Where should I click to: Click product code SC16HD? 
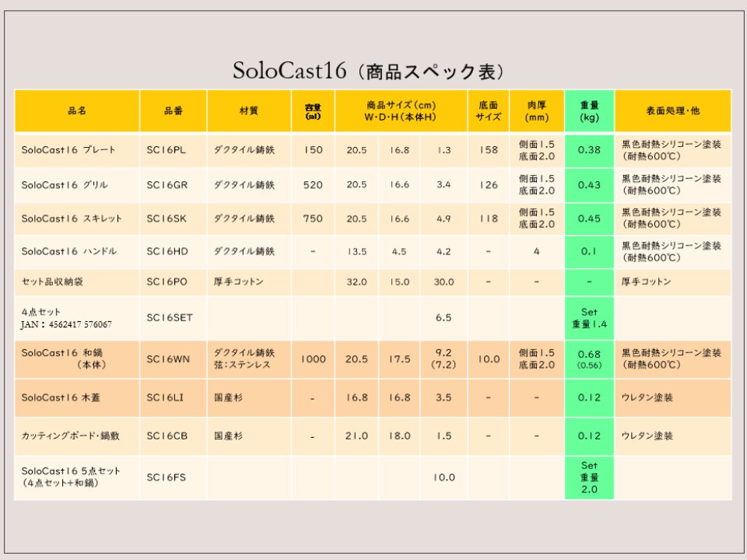(167, 251)
